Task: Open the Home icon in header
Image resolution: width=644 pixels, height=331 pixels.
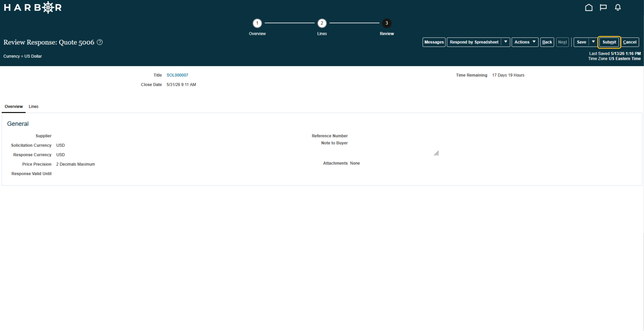Action: [589, 7]
